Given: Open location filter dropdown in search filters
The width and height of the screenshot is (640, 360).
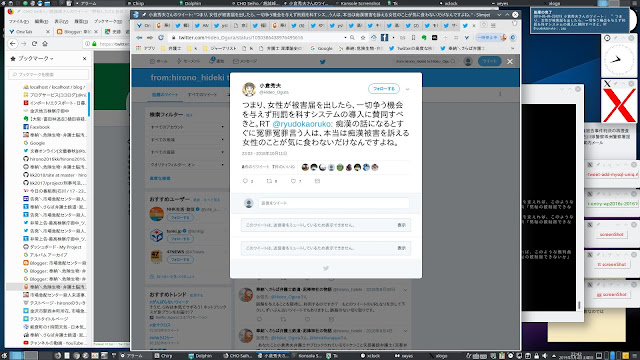Looking at the screenshot, I should click(x=187, y=140).
